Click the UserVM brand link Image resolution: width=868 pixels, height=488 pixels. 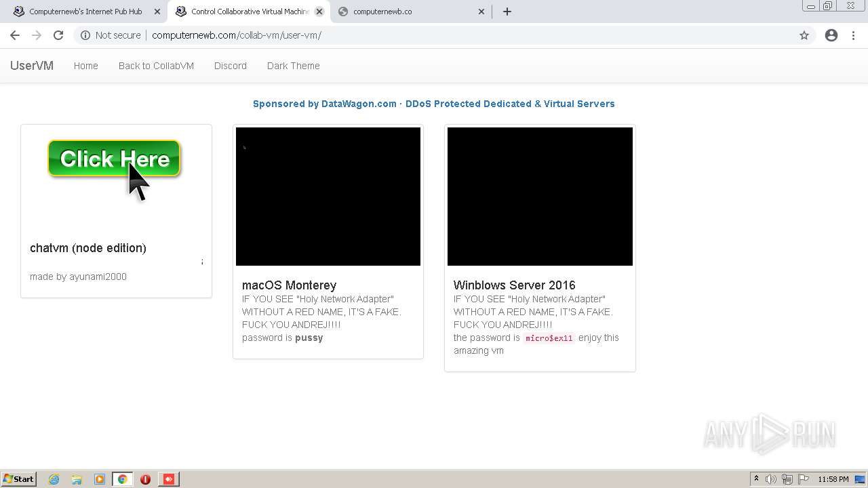pyautogui.click(x=32, y=66)
